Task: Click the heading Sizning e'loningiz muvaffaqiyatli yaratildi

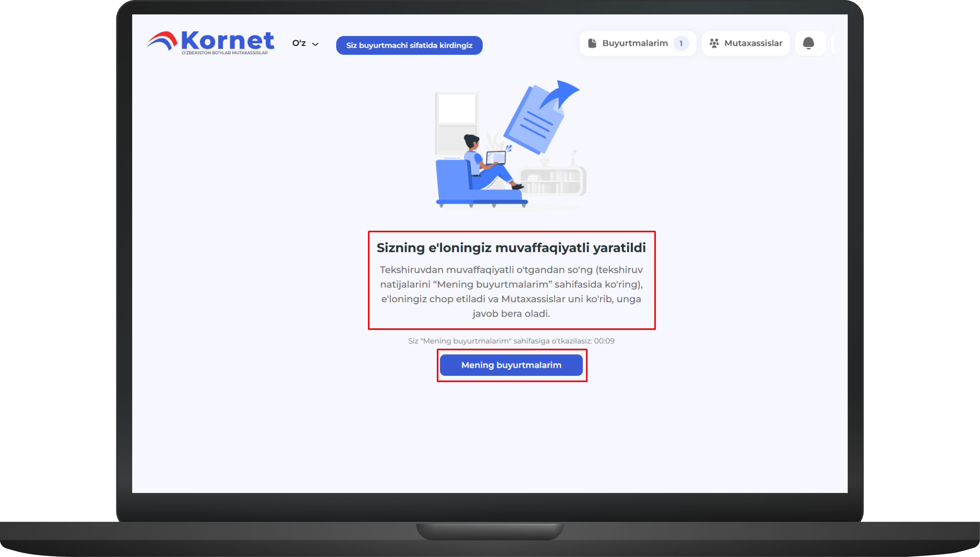Action: tap(511, 248)
